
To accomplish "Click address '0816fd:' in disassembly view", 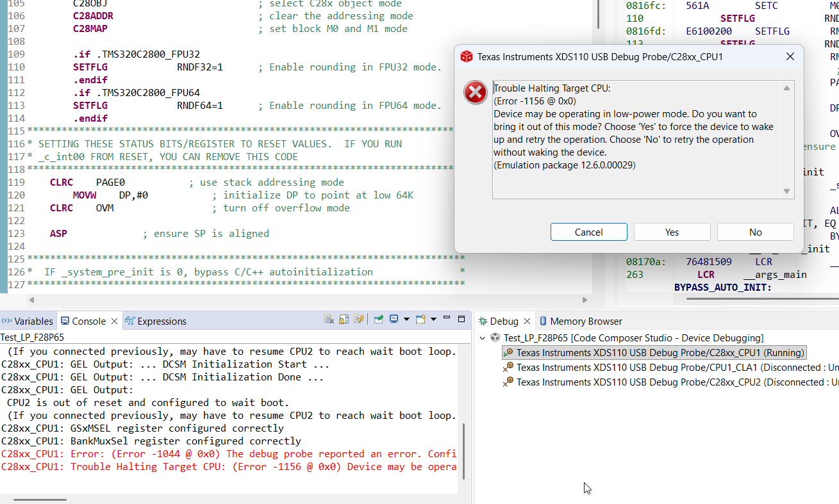I will pyautogui.click(x=646, y=31).
